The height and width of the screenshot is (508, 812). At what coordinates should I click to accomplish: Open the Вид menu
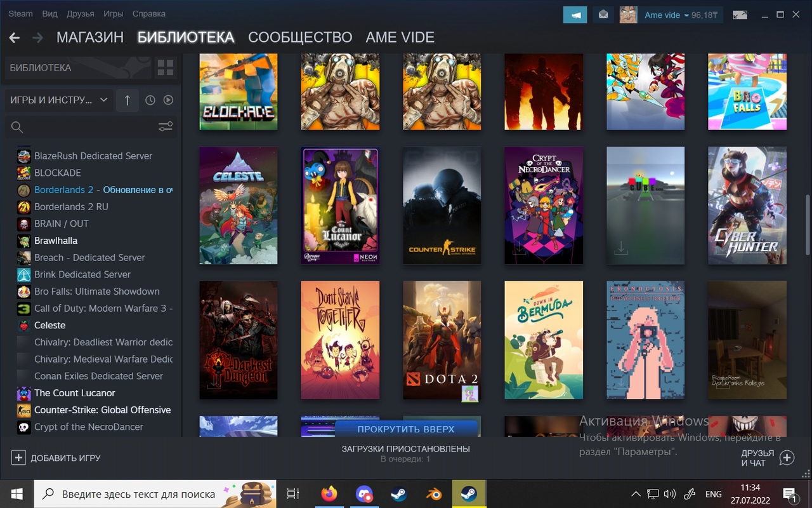point(49,13)
